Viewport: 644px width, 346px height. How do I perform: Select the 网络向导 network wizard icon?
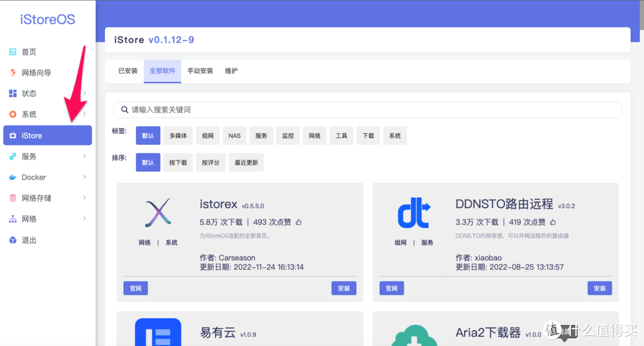click(14, 72)
